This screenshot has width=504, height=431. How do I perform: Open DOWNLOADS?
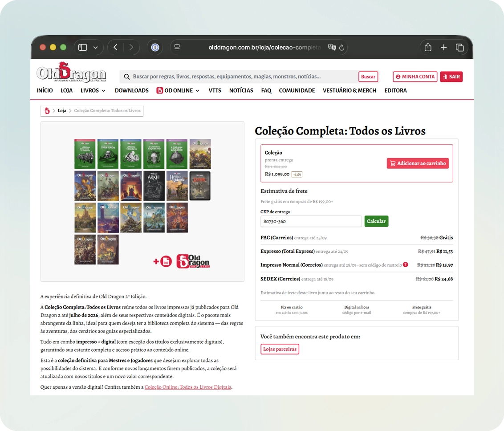click(x=132, y=91)
